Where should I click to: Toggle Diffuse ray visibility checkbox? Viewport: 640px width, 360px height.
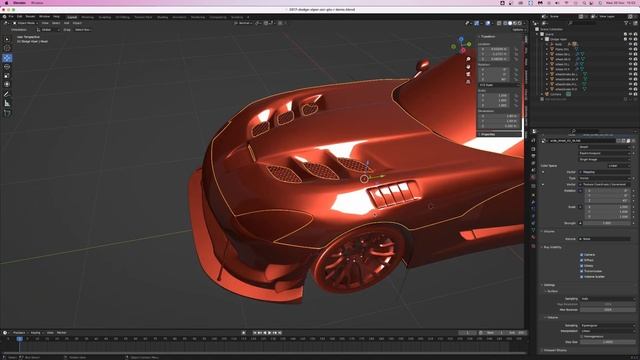(x=582, y=260)
